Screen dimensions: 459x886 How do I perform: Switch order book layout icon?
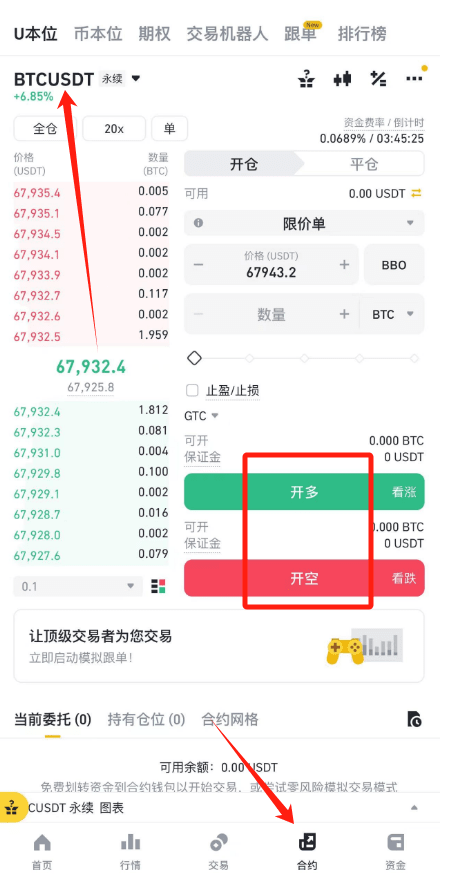click(x=158, y=586)
